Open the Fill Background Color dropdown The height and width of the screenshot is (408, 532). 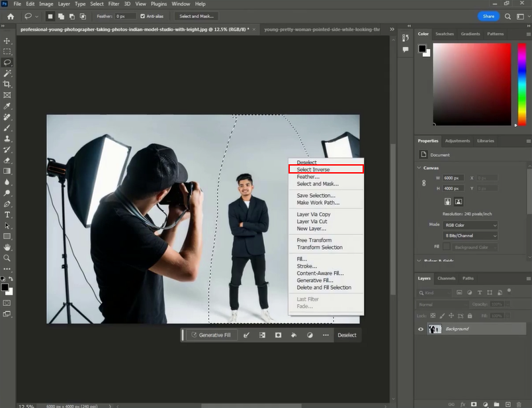coord(474,247)
